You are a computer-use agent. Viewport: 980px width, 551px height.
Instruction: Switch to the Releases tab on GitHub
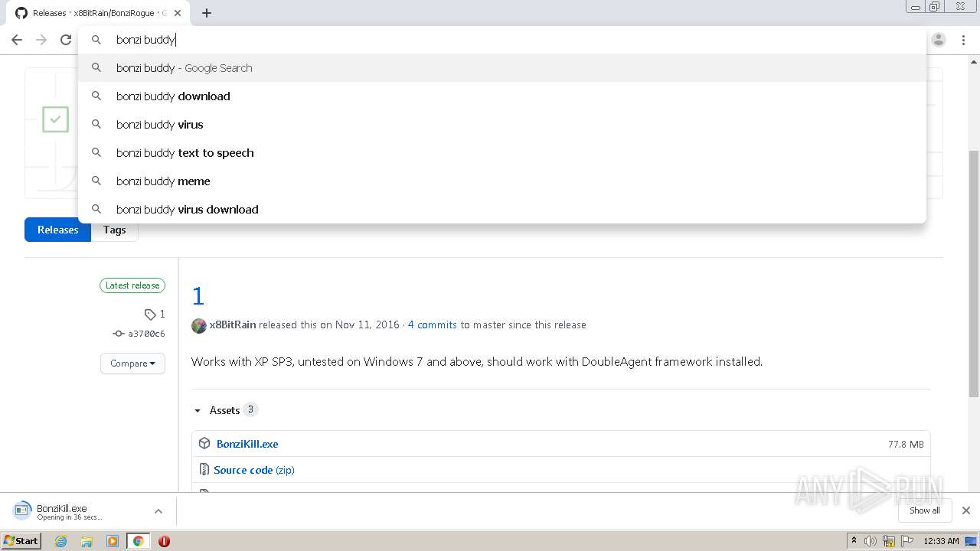(x=58, y=230)
